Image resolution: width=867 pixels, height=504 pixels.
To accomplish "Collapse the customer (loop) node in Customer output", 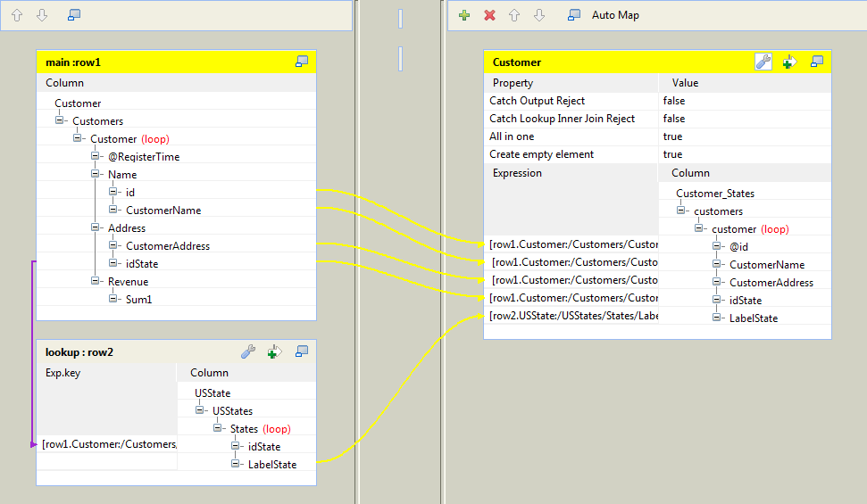I will coord(698,227).
